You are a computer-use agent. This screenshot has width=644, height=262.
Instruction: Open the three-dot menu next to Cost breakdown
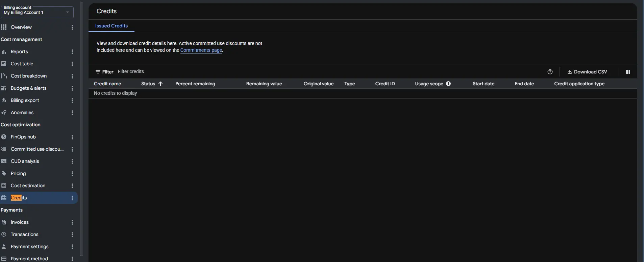pos(72,76)
